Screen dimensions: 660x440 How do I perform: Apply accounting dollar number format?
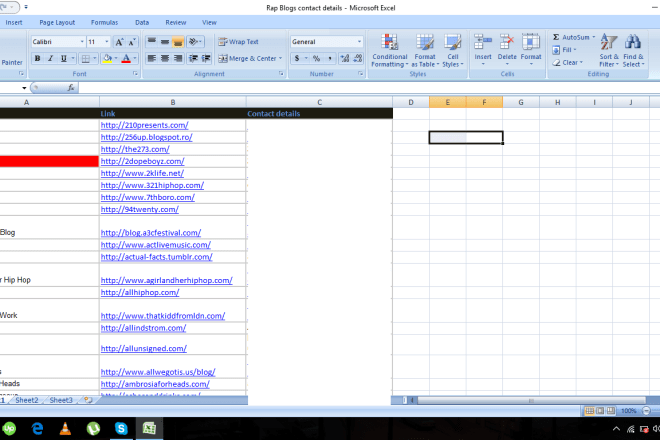click(297, 59)
